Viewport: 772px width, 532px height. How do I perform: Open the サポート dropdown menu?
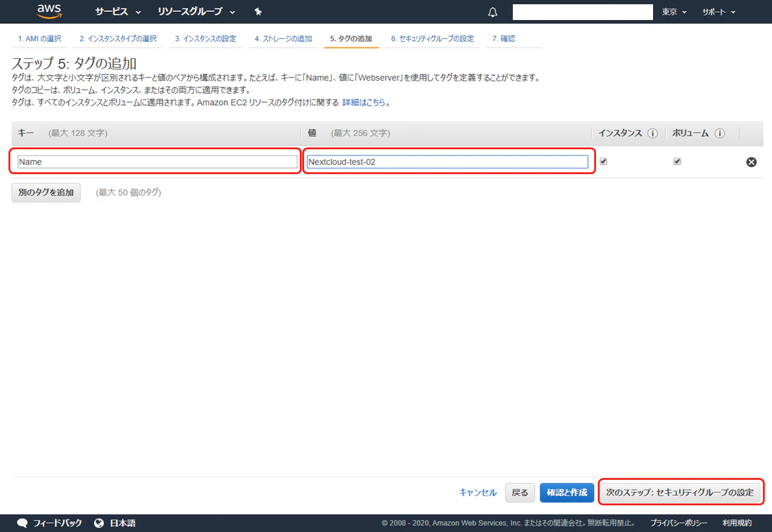719,12
